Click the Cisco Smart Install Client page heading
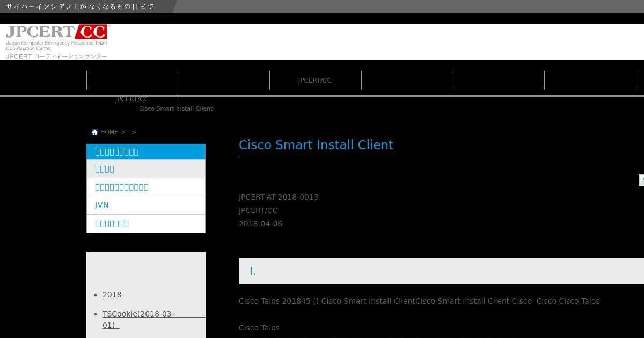The width and height of the screenshot is (644, 338). pos(316,145)
